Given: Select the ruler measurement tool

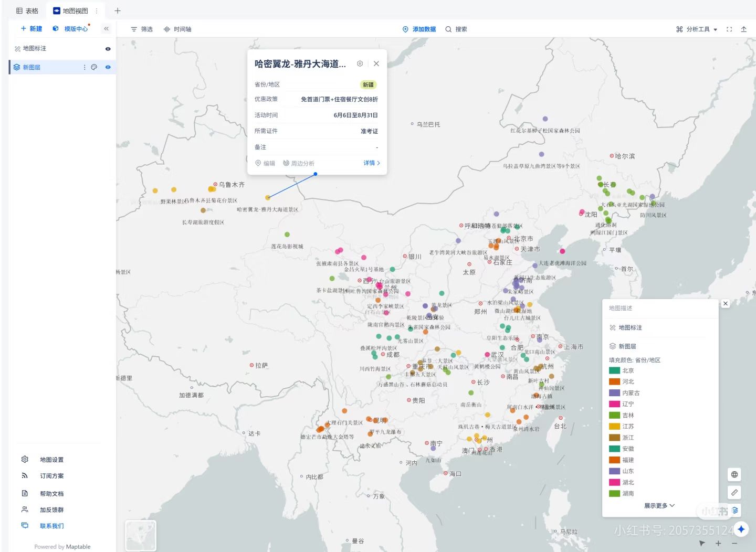Looking at the screenshot, I should 734,492.
